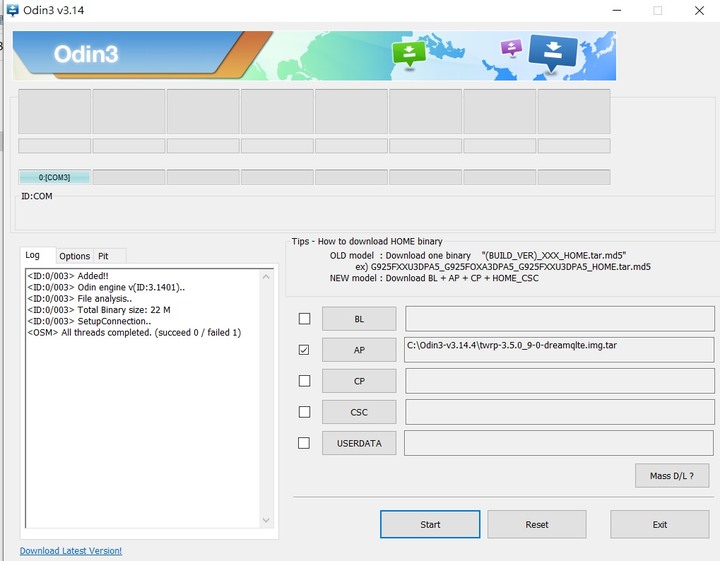
Task: Click the Odin3 banner logo
Action: (86, 54)
